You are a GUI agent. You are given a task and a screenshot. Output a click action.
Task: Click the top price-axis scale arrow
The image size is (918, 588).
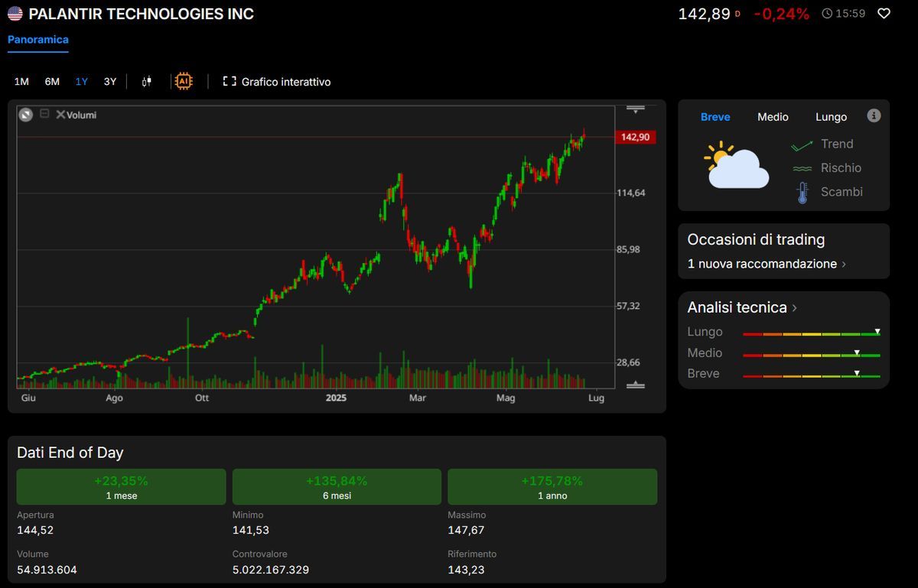(635, 110)
